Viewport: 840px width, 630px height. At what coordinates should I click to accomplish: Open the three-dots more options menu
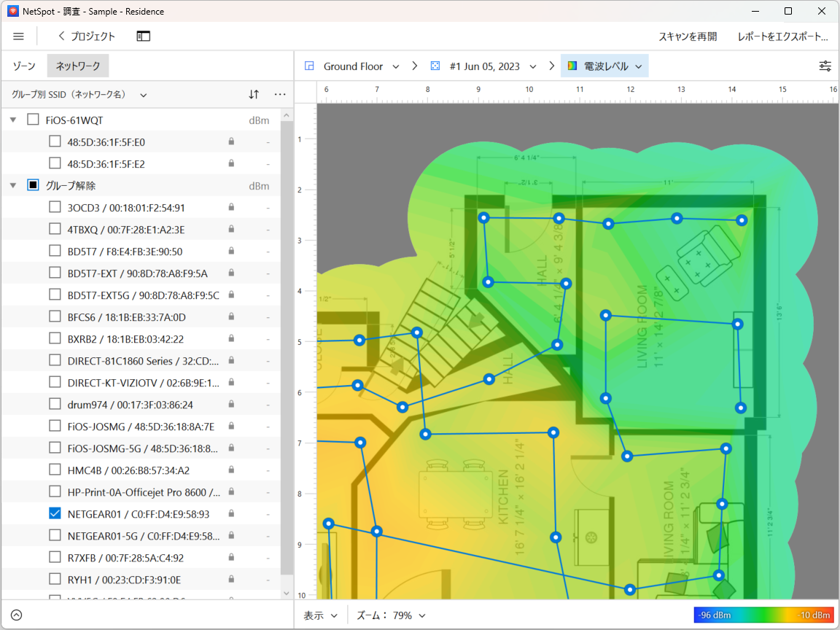280,94
